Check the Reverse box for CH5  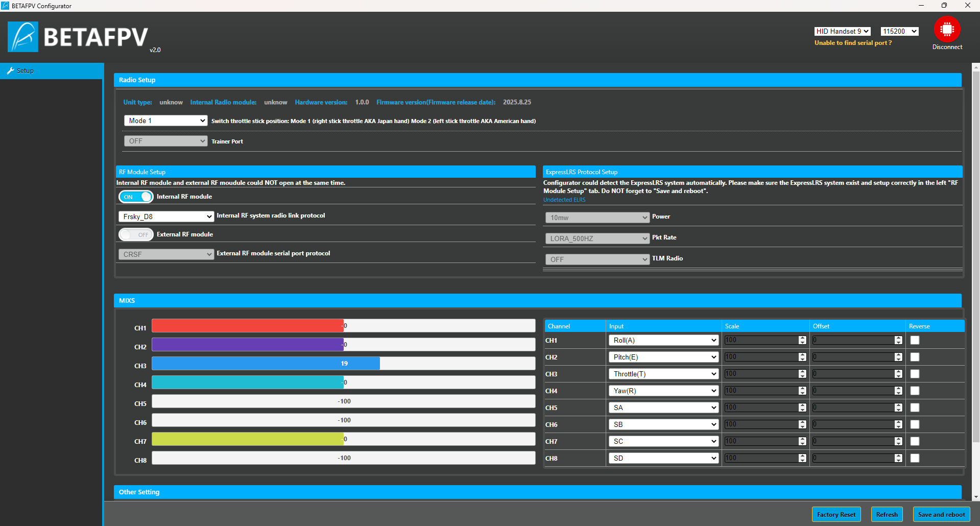[x=915, y=408]
